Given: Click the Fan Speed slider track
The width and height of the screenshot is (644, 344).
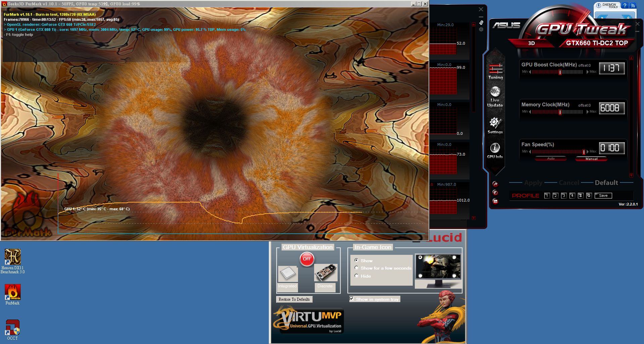Looking at the screenshot, I should pos(558,152).
